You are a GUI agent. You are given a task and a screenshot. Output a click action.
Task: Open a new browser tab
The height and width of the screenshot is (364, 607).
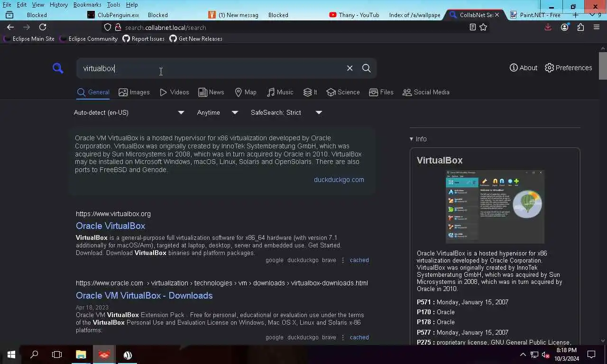pos(576,15)
